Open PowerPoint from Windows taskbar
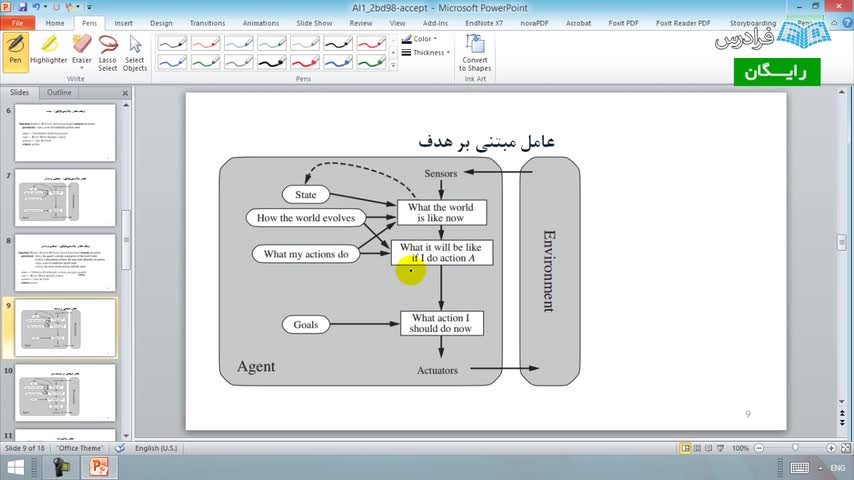 click(99, 467)
